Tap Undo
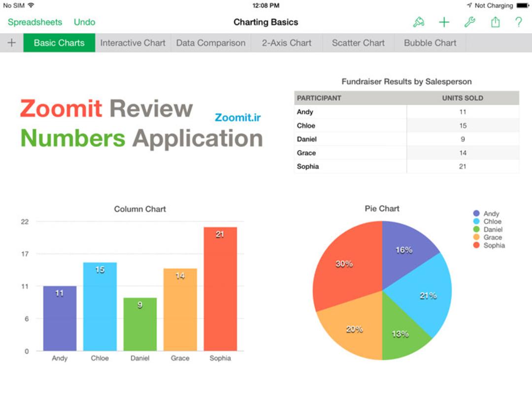This screenshot has height=399, width=532. click(x=85, y=22)
